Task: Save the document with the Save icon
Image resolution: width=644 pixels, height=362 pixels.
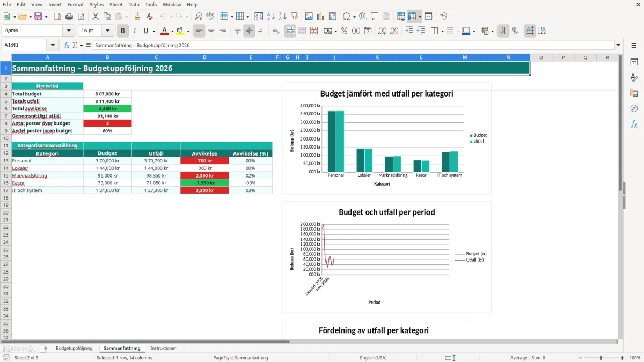Action: 38,17
